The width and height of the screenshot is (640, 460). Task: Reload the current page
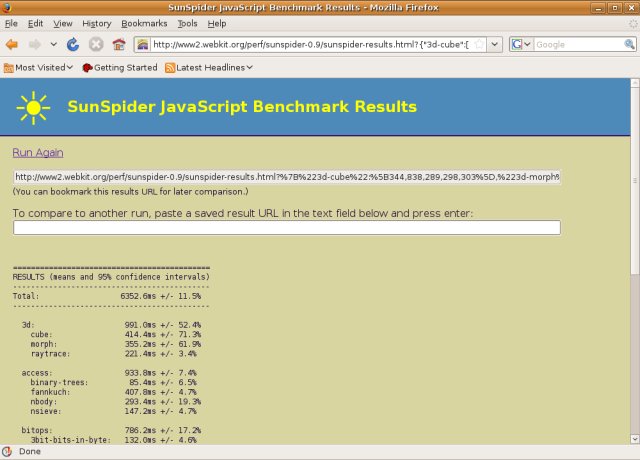tap(73, 44)
